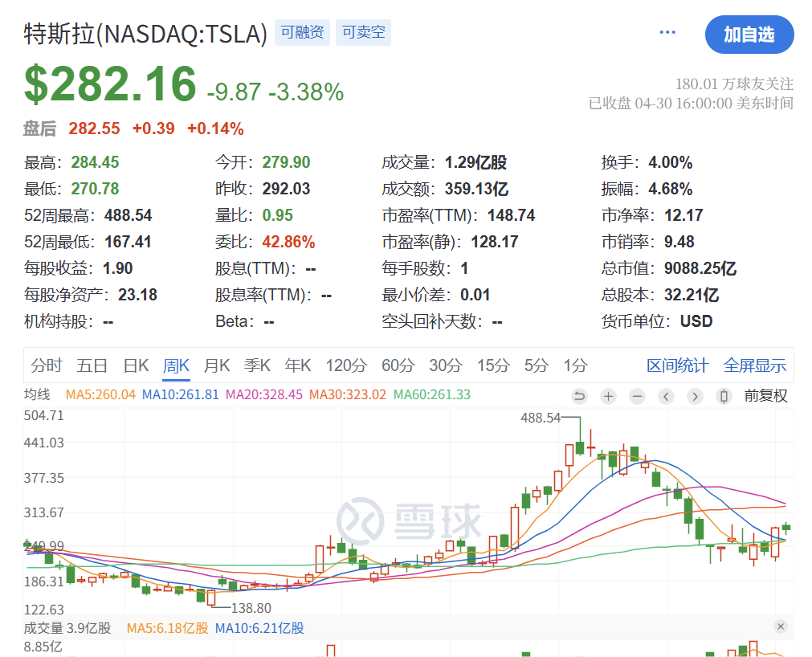Click the stock title 特斯拉(NASDAQ:TSLA)
This screenshot has height=657, width=812.
tap(145, 35)
